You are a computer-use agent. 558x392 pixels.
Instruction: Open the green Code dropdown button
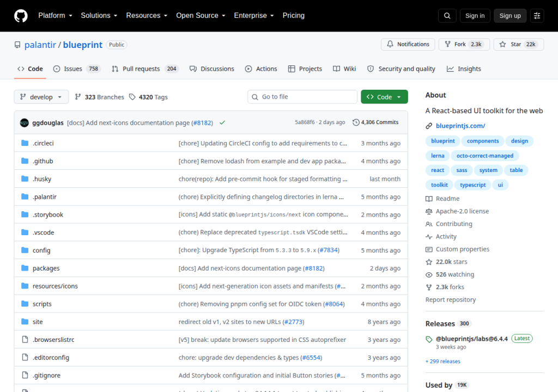tap(384, 97)
